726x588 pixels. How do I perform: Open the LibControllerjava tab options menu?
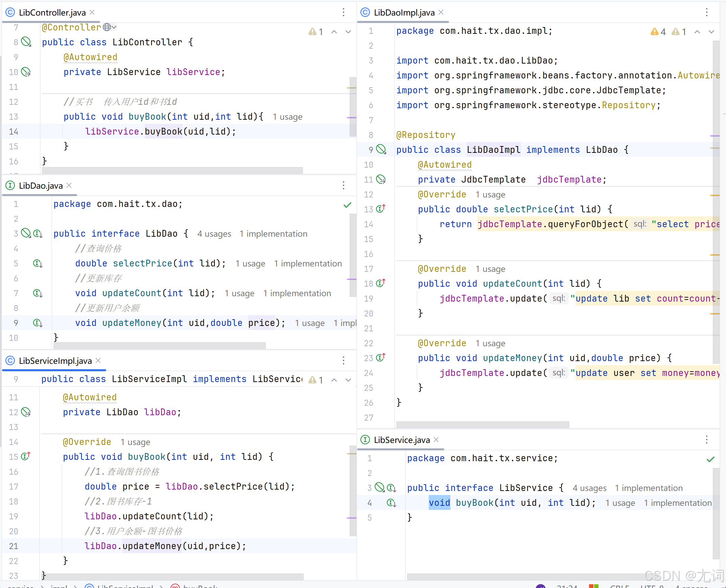[x=344, y=13]
